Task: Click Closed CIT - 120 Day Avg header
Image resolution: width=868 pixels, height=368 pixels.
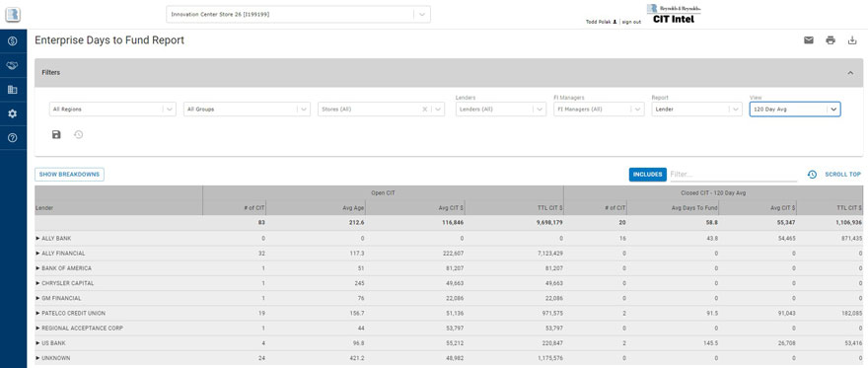Action: [713, 193]
